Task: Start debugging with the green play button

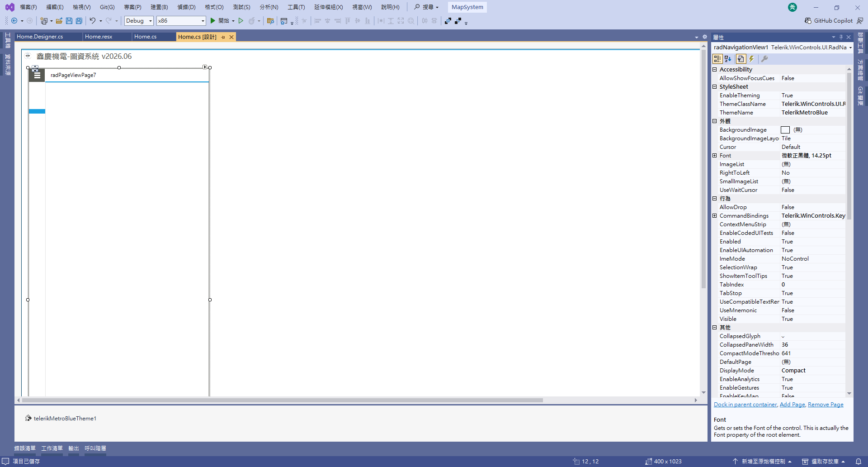Action: click(212, 21)
